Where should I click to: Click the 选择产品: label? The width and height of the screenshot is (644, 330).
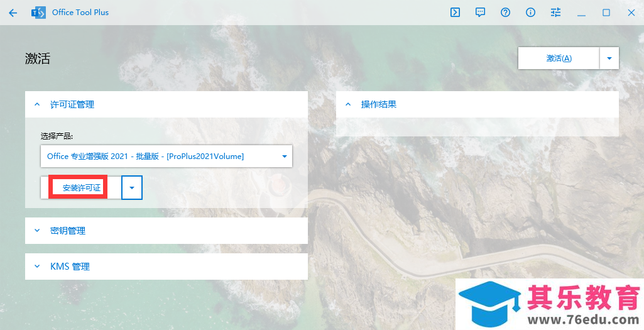57,136
